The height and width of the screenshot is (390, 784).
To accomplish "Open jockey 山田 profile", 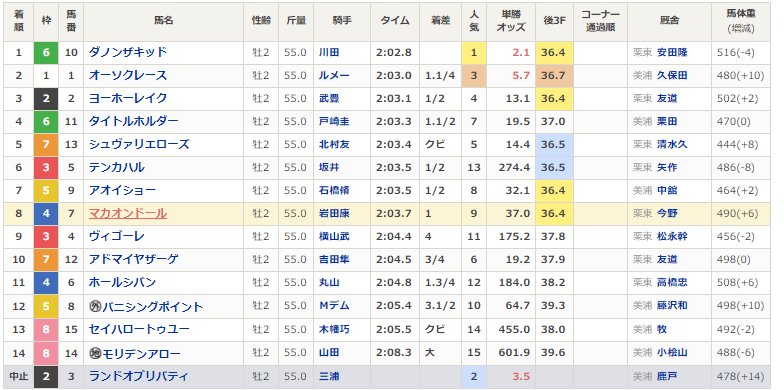I will tap(329, 352).
